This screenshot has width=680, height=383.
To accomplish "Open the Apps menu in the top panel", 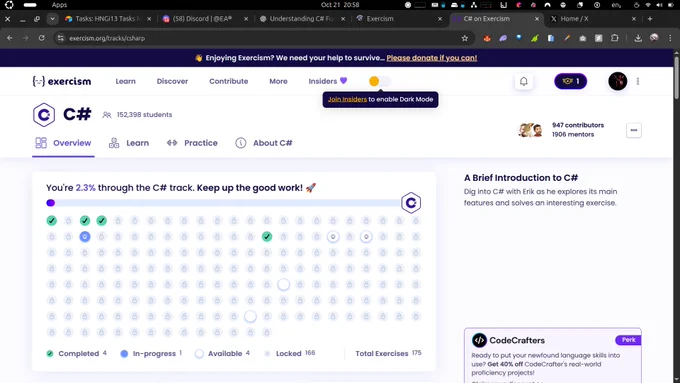I will click(x=59, y=5).
